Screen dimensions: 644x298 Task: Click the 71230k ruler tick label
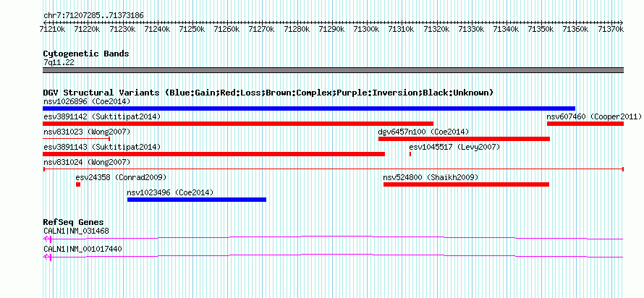coord(122,29)
